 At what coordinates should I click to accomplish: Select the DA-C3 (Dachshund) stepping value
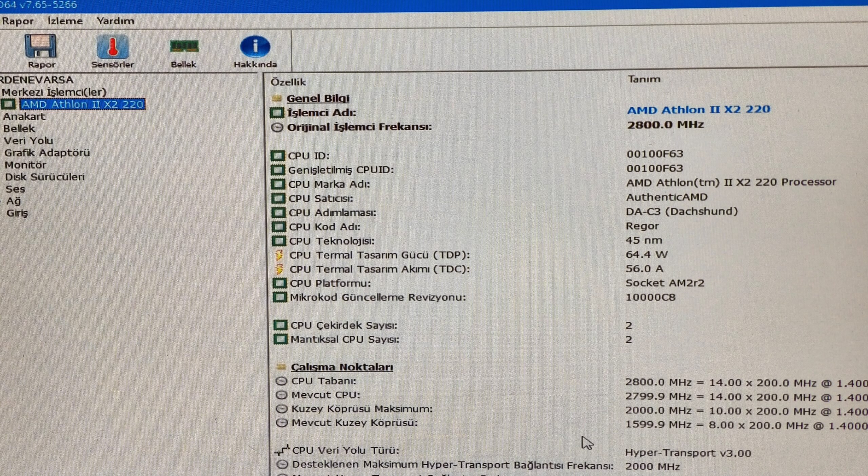click(682, 212)
